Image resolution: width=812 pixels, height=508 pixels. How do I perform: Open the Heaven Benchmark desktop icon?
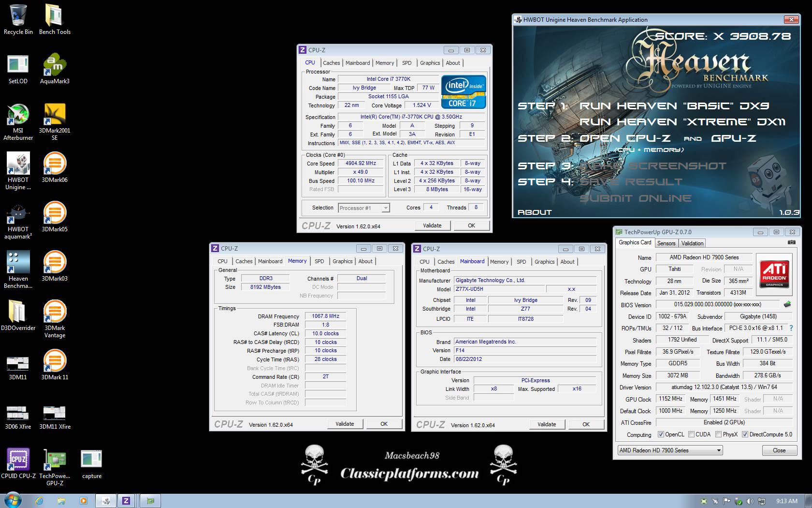click(18, 270)
